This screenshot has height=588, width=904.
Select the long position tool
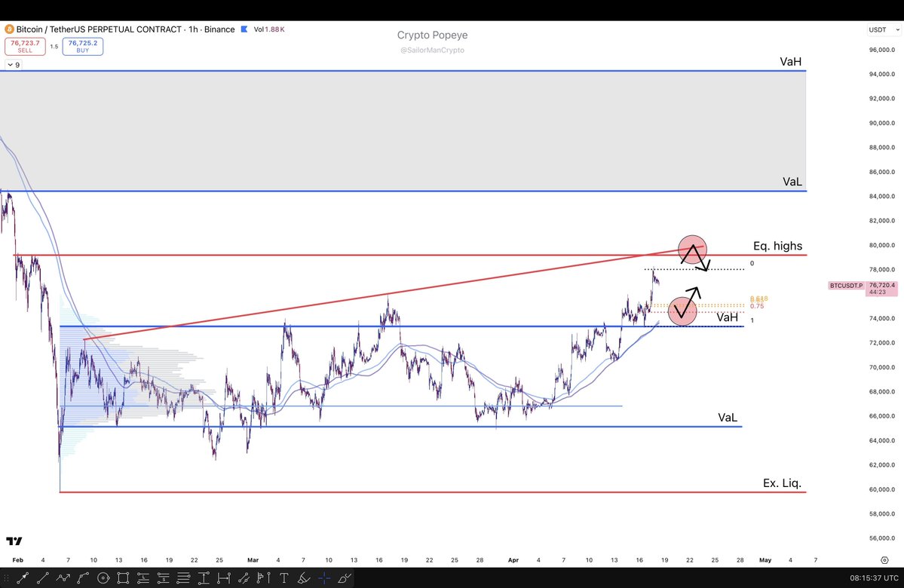pyautogui.click(x=143, y=577)
